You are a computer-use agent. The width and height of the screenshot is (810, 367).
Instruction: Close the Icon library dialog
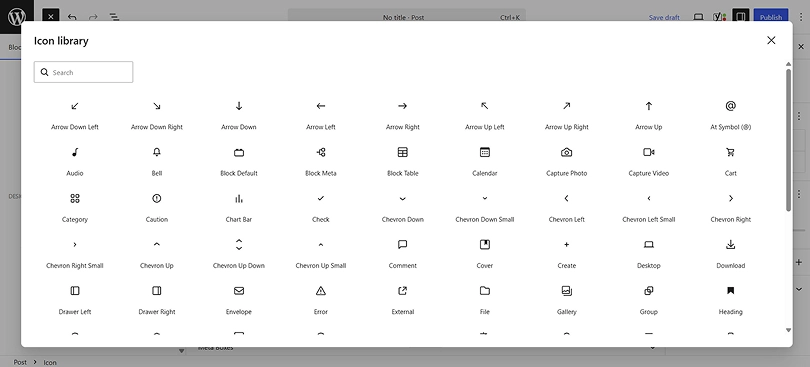click(x=771, y=40)
